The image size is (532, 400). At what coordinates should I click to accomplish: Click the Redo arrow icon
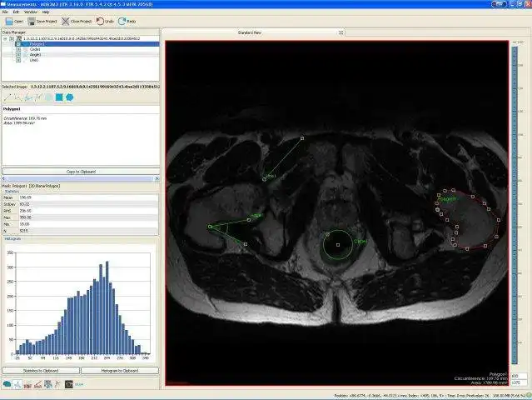tap(122, 22)
